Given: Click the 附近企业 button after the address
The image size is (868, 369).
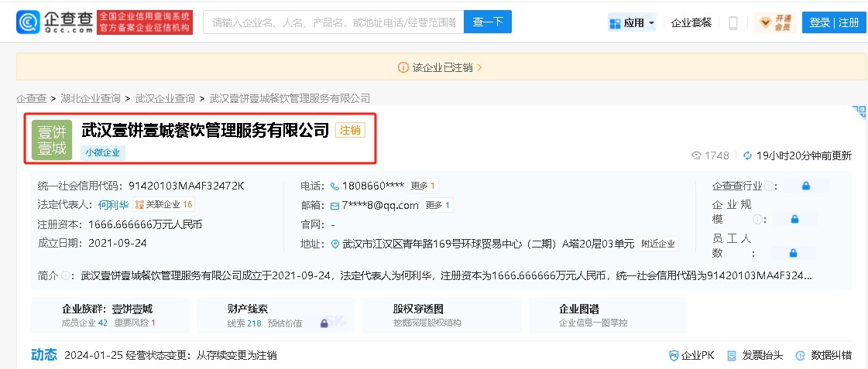Looking at the screenshot, I should pyautogui.click(x=658, y=244).
